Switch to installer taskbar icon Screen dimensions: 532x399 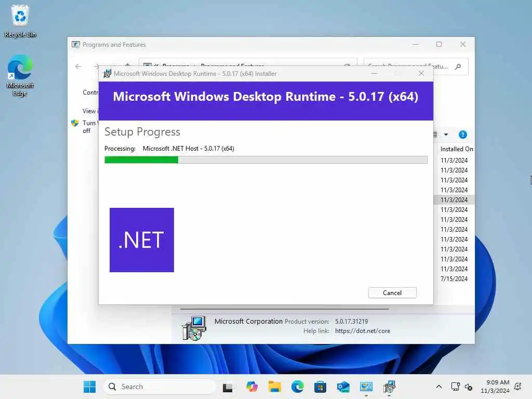tap(389, 387)
